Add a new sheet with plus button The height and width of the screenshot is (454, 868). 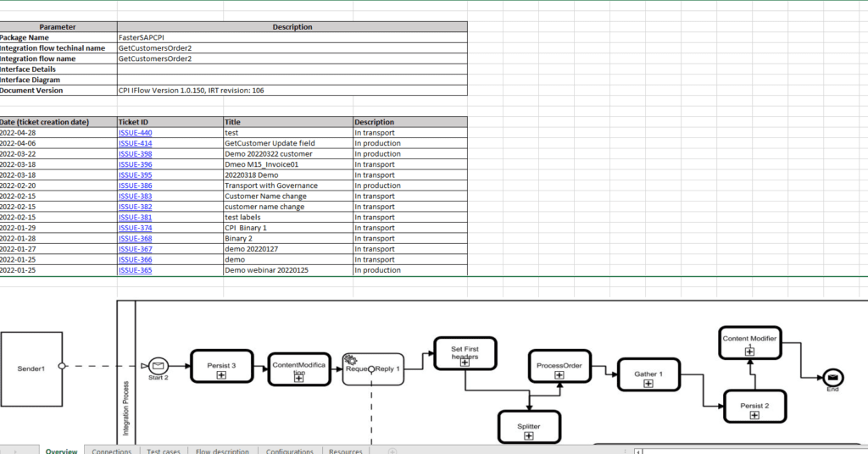pos(392,451)
